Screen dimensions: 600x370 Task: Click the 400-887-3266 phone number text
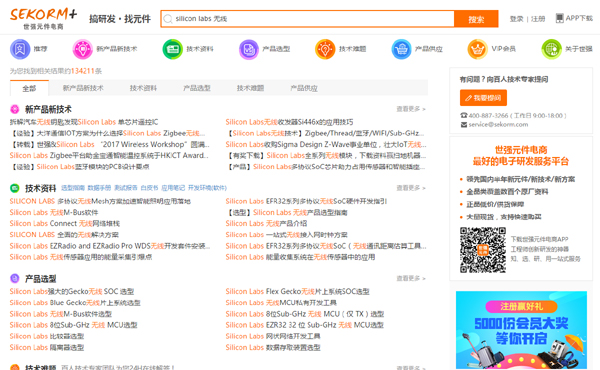click(x=489, y=116)
